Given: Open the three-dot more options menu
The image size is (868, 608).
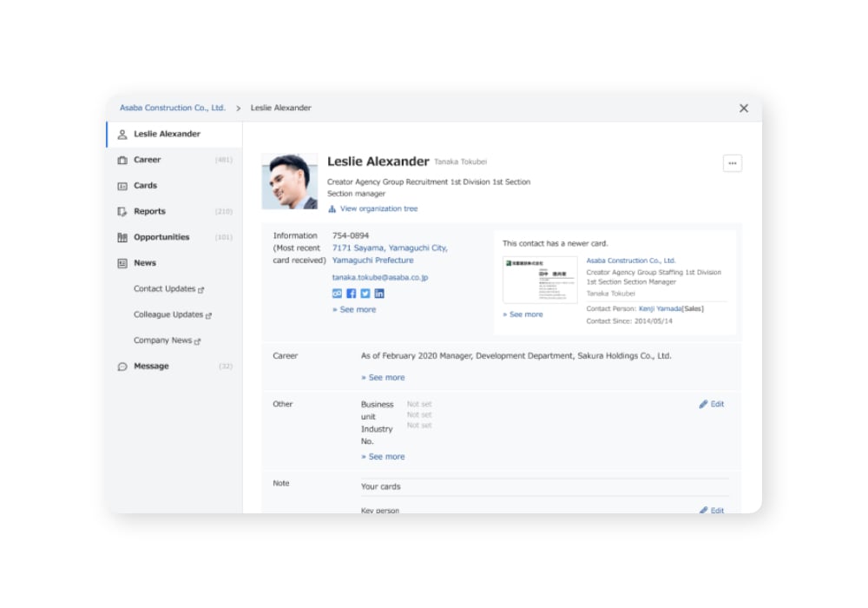Looking at the screenshot, I should (x=733, y=163).
